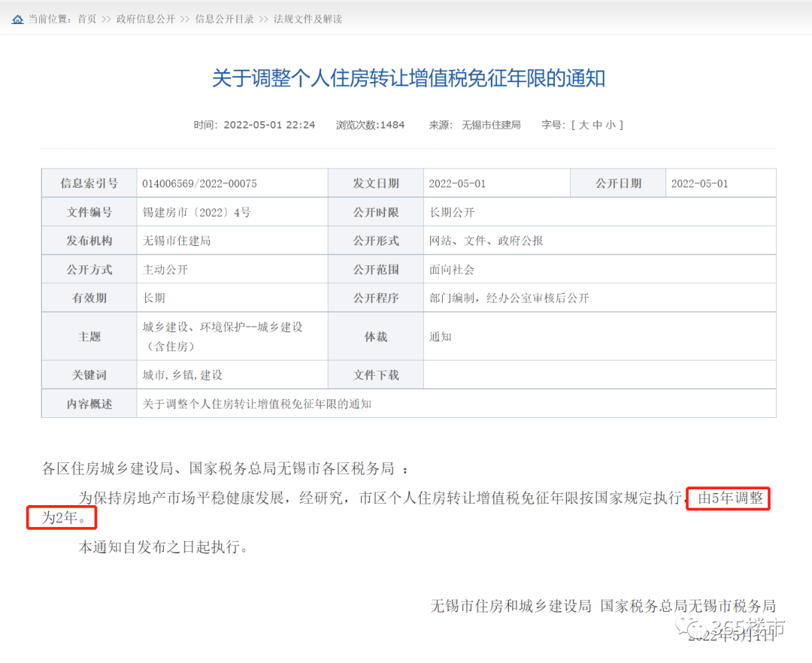Click source 无锡市住建局 in header line

point(491,125)
